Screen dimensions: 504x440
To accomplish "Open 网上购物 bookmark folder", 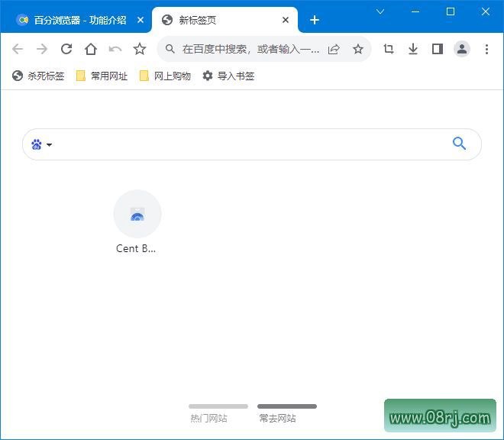I will (165, 76).
